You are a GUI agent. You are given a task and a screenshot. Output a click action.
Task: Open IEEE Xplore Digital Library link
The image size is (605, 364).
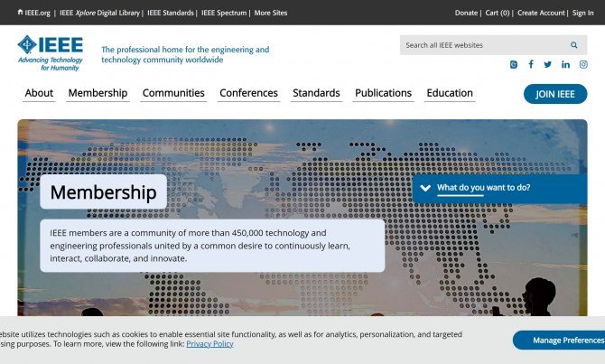point(99,13)
